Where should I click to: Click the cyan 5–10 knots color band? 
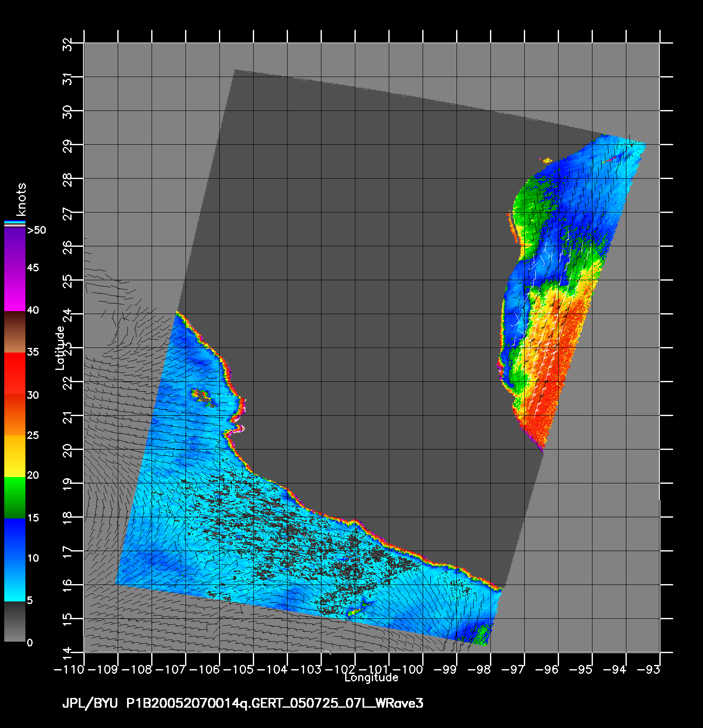[x=15, y=580]
